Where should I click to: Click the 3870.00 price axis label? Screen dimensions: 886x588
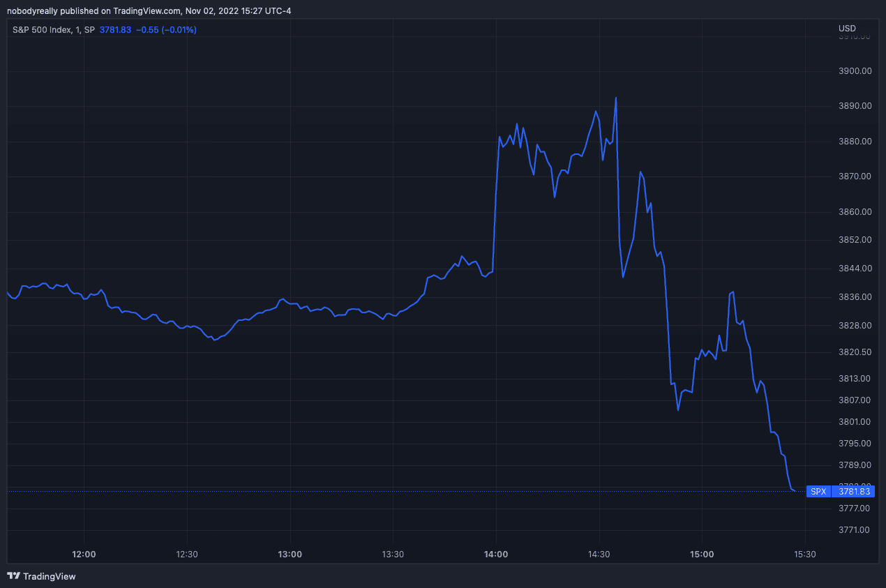tap(855, 176)
